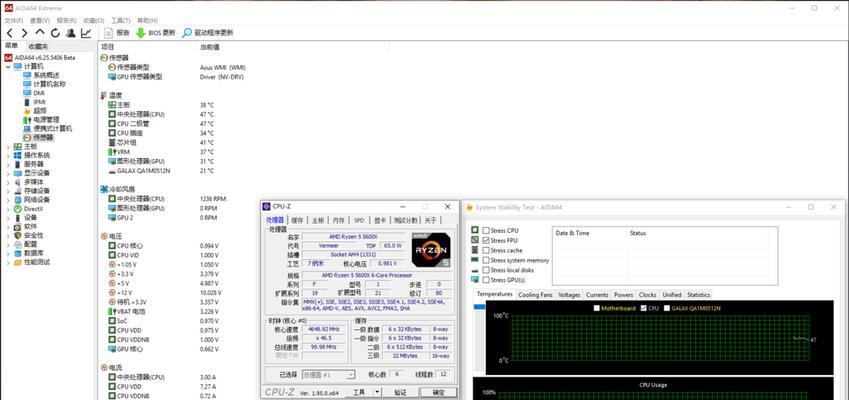Click the 报告 report toolbar button
This screenshot has width=849, height=400.
pos(117,33)
